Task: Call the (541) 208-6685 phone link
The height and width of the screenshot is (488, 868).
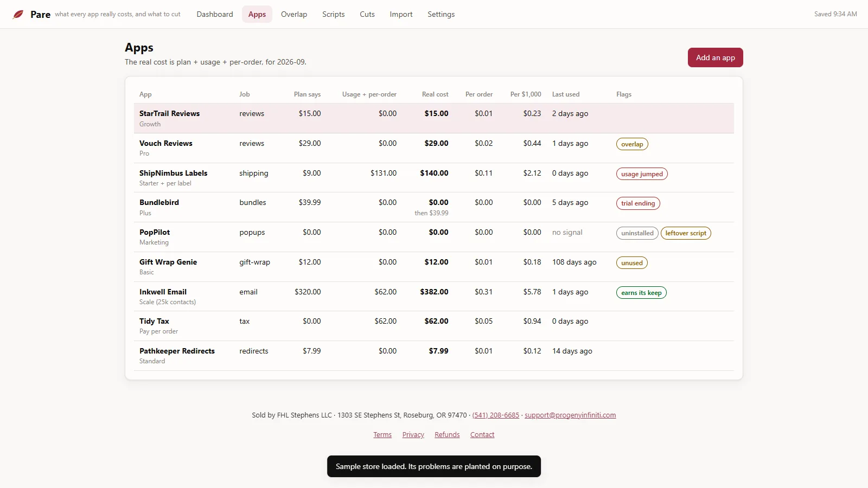Action: pos(495,415)
